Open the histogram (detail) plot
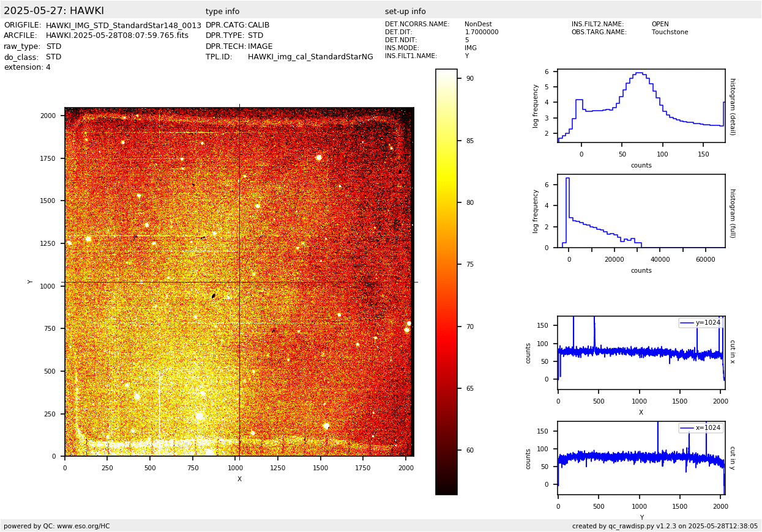 pos(641,106)
